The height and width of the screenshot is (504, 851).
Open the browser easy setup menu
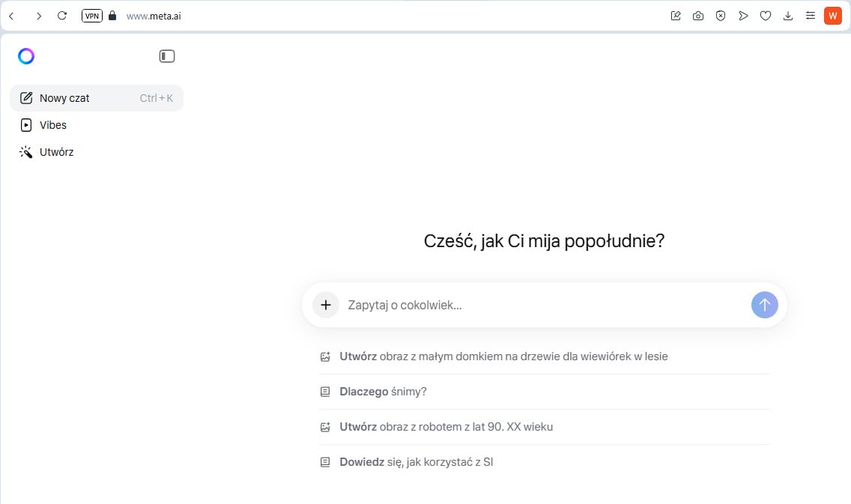point(810,15)
